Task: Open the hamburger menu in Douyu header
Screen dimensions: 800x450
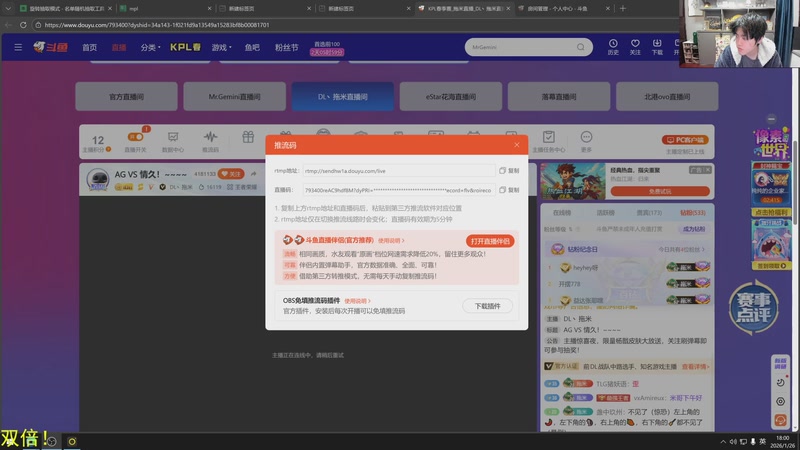Action: [18, 47]
